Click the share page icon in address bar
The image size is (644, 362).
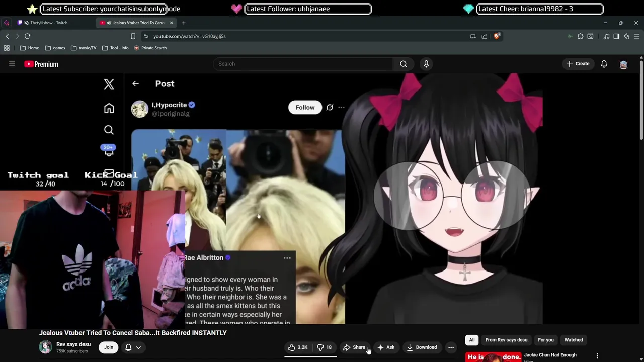click(x=484, y=36)
